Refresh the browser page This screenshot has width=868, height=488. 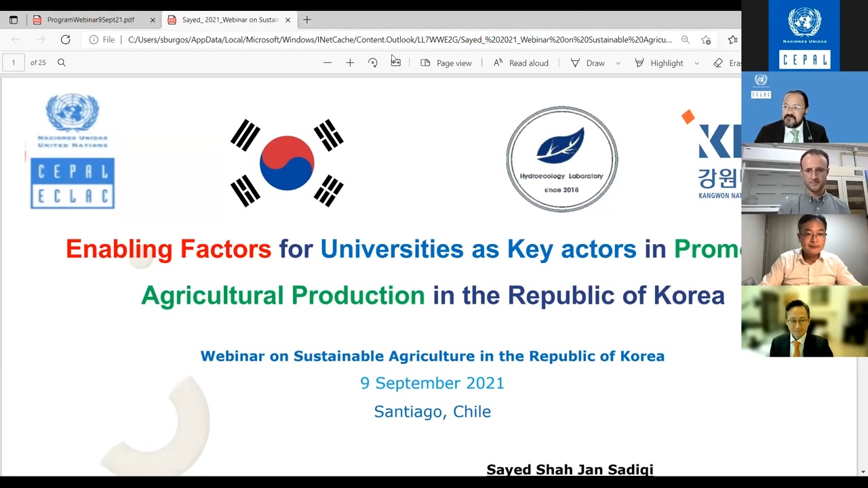tap(65, 40)
